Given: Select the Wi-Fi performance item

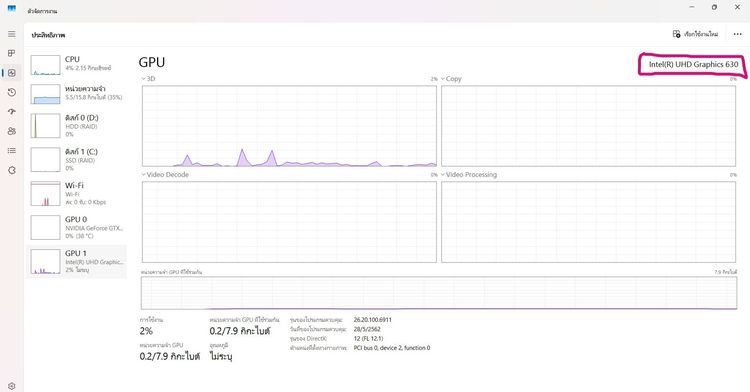Looking at the screenshot, I should 77,194.
